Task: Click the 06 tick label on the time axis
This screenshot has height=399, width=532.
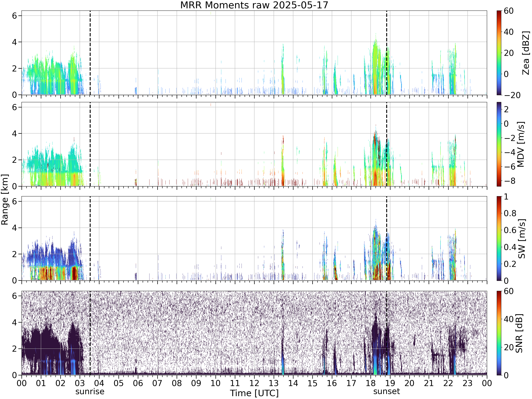Action: click(x=138, y=383)
